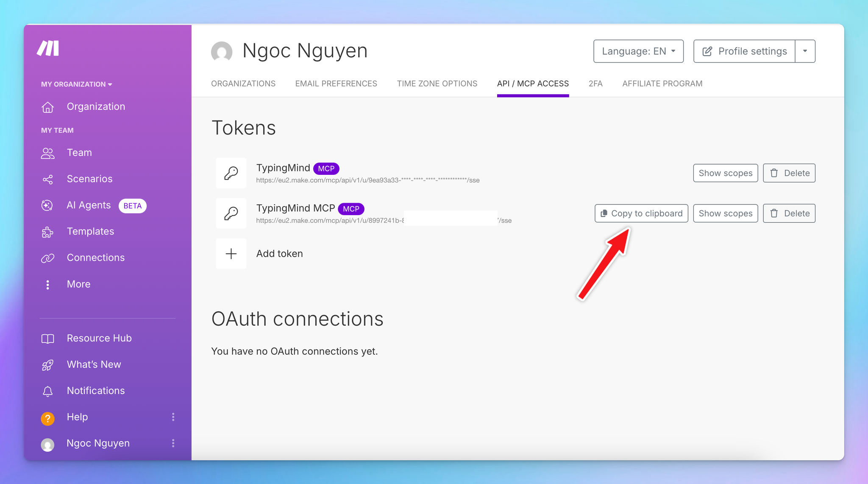This screenshot has height=484, width=868.
Task: Delete the TypingMind token
Action: (789, 173)
